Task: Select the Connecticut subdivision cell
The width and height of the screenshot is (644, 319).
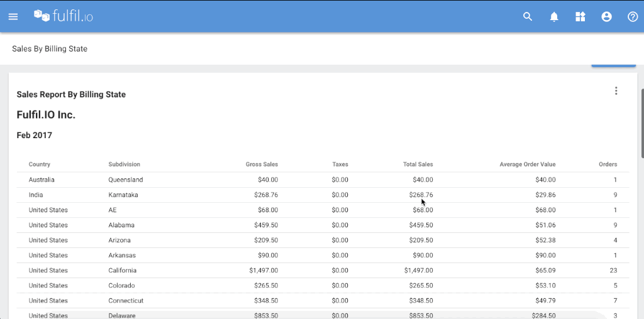Action: tap(126, 301)
